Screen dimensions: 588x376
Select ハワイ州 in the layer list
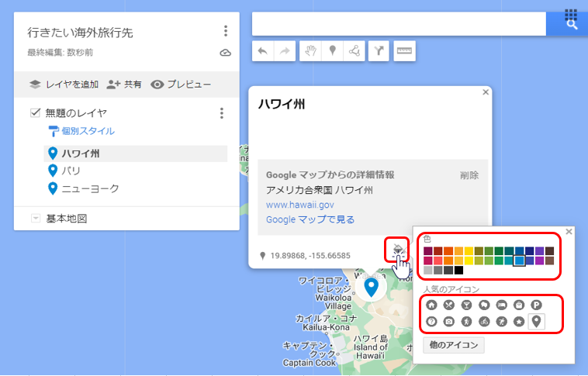pos(136,154)
